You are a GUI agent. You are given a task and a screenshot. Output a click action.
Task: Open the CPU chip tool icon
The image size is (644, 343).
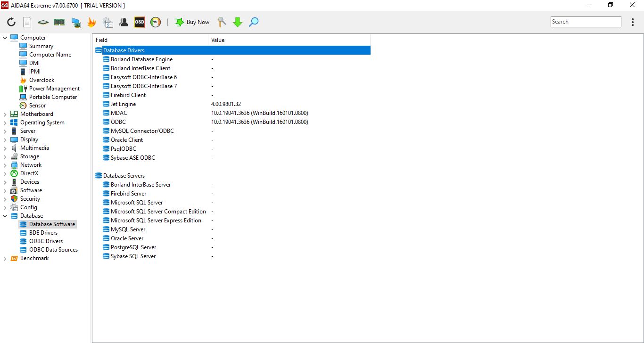[43, 22]
